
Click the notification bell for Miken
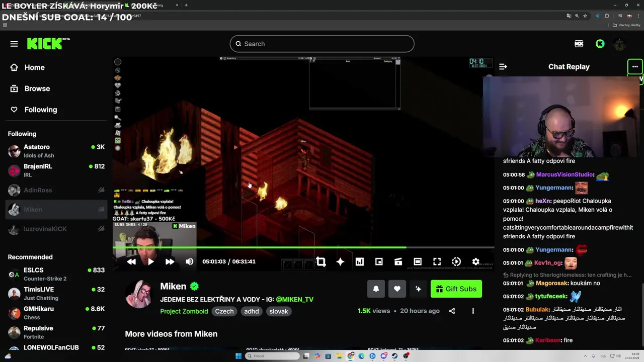pyautogui.click(x=376, y=289)
